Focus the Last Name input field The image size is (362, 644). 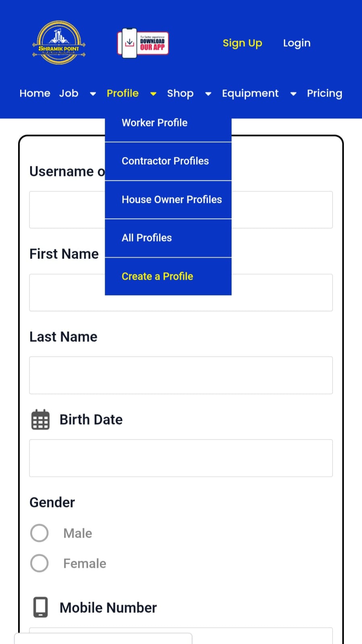coord(181,375)
